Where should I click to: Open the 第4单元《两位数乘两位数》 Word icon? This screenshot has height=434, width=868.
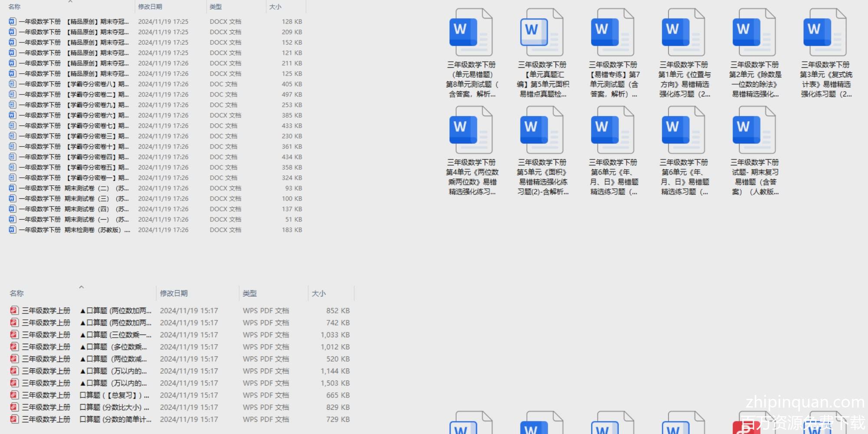tap(471, 130)
